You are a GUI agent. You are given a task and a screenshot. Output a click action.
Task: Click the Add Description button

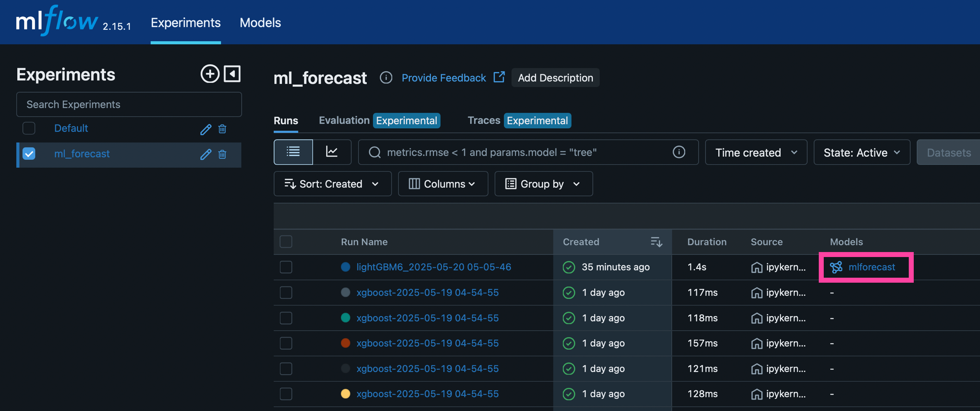click(555, 78)
